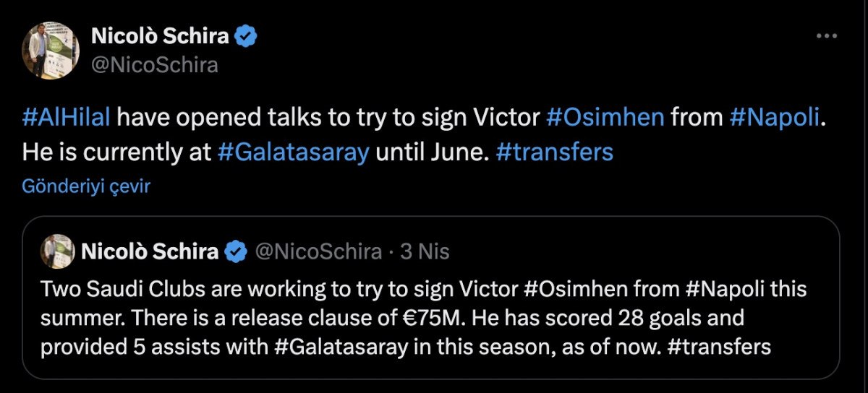Screen dimensions: 868x393
Task: Click the #Osimhen text in quoted tweet
Action: (567, 289)
